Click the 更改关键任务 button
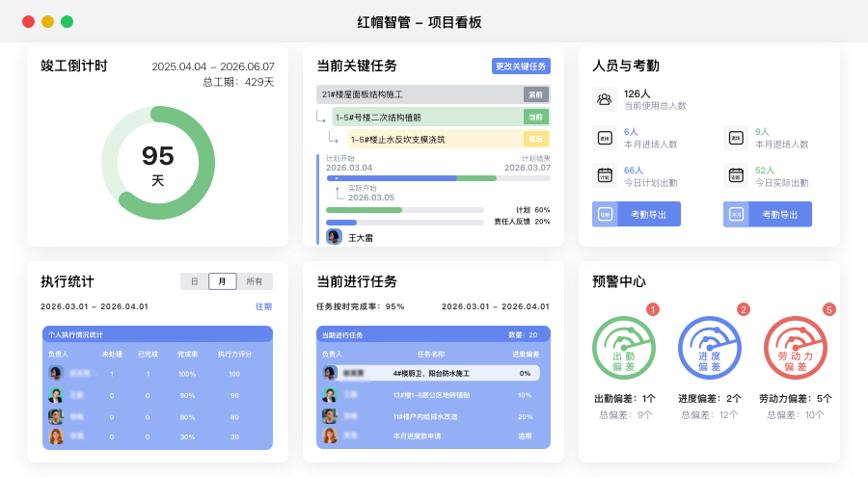The image size is (868, 477). [x=521, y=66]
